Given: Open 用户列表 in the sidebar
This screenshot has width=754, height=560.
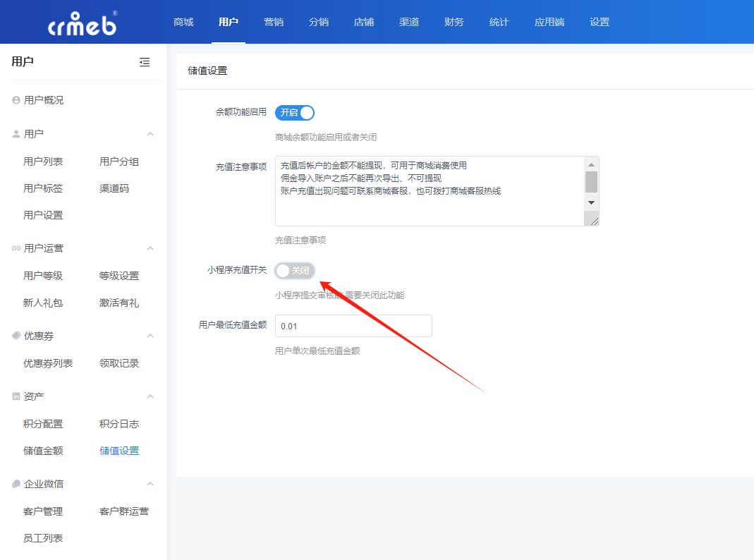Looking at the screenshot, I should coord(43,162).
